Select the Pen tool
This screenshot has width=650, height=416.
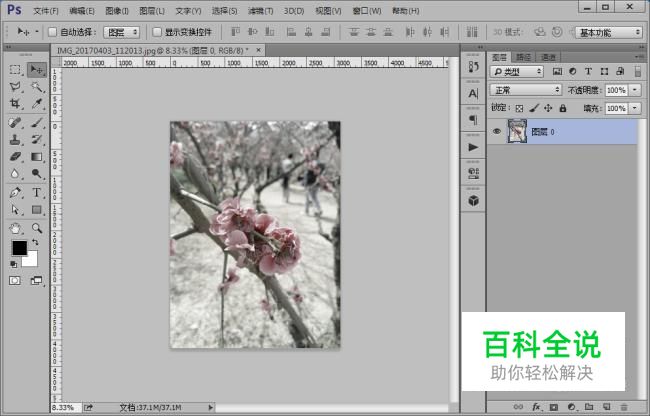click(15, 193)
